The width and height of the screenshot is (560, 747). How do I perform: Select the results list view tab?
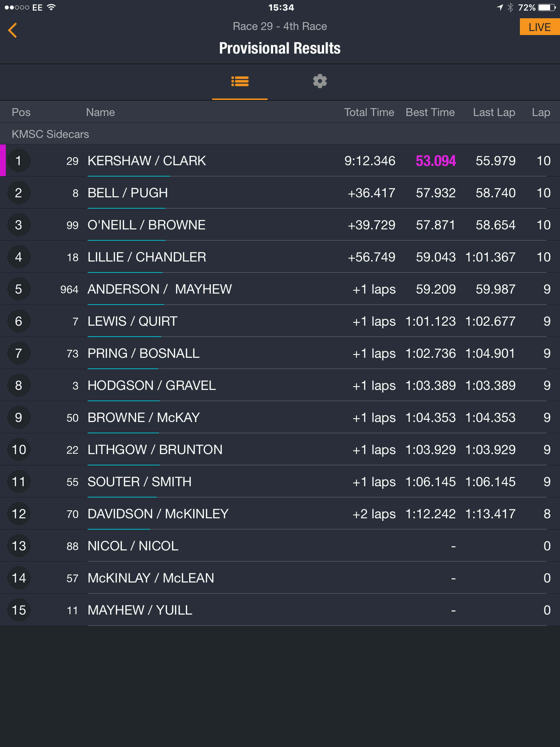pos(240,81)
